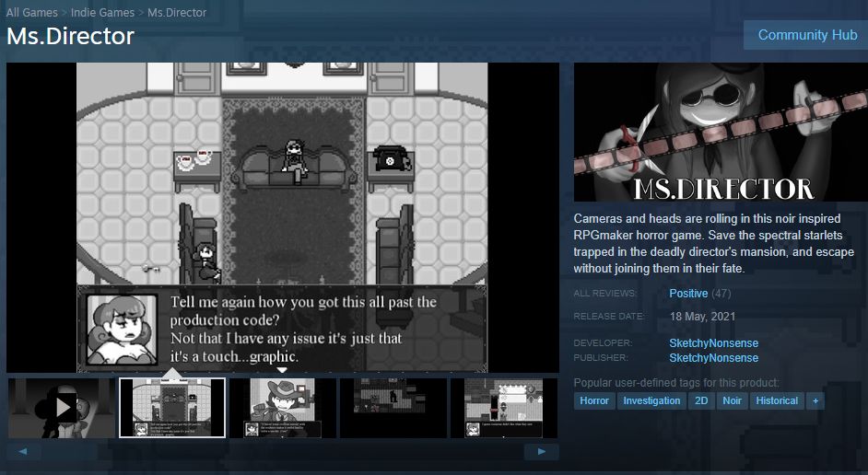Click the game description paragraph
The width and height of the screenshot is (868, 475).
pos(713,243)
